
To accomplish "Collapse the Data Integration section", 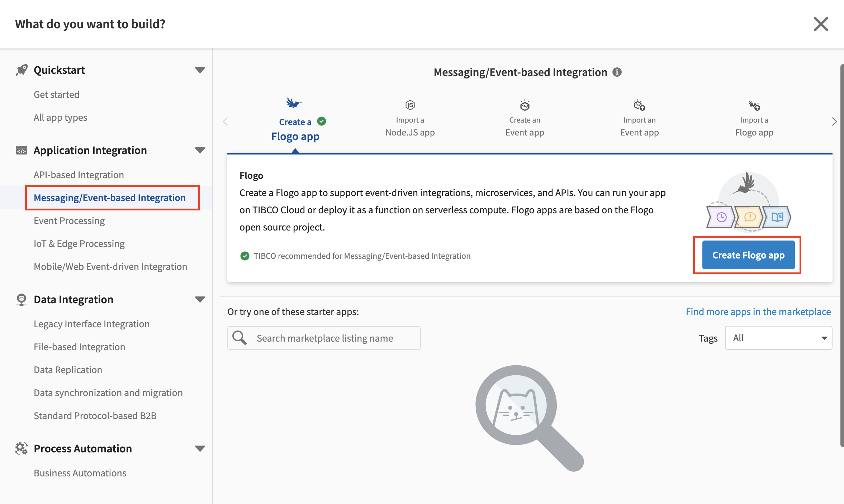I will coord(200,299).
